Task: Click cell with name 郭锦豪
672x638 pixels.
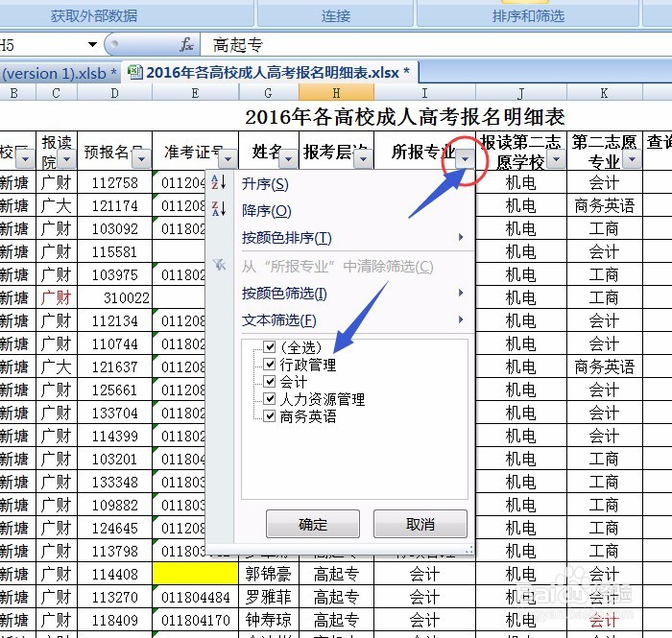Action: click(268, 574)
